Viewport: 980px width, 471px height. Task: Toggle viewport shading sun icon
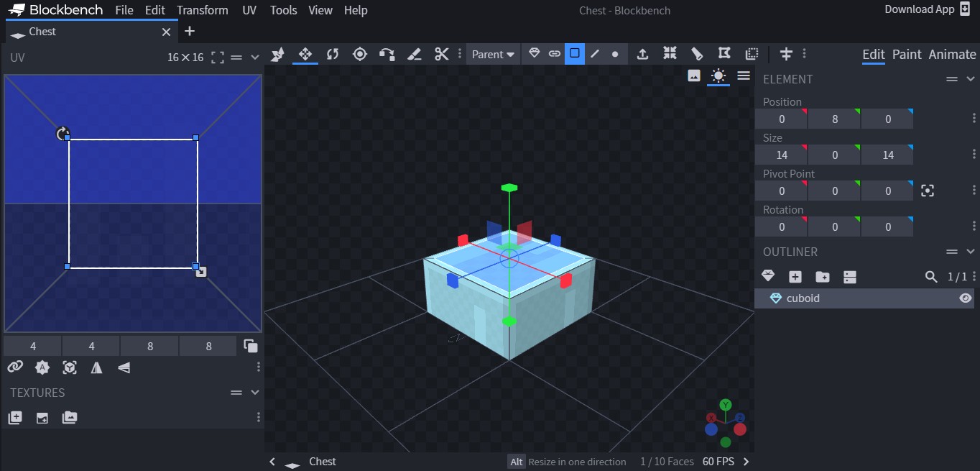(x=718, y=76)
